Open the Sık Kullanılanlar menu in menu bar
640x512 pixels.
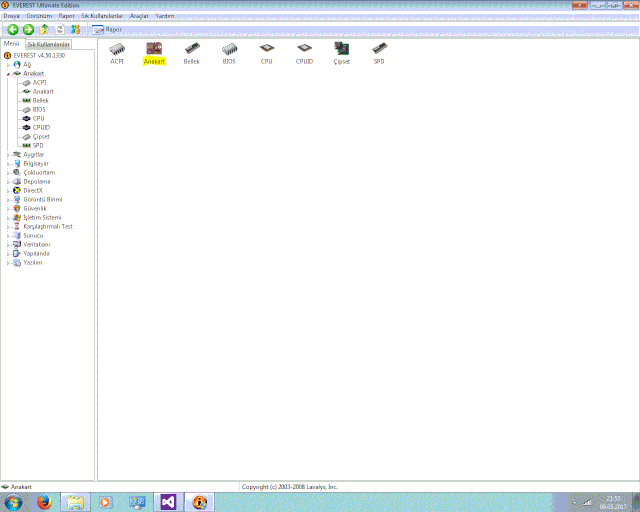pyautogui.click(x=102, y=16)
